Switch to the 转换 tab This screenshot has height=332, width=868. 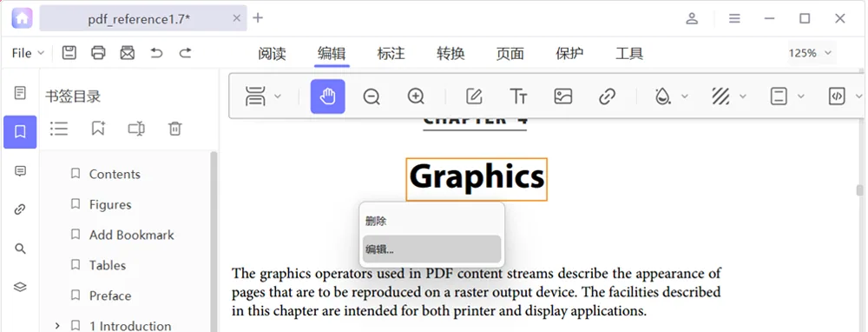[450, 54]
